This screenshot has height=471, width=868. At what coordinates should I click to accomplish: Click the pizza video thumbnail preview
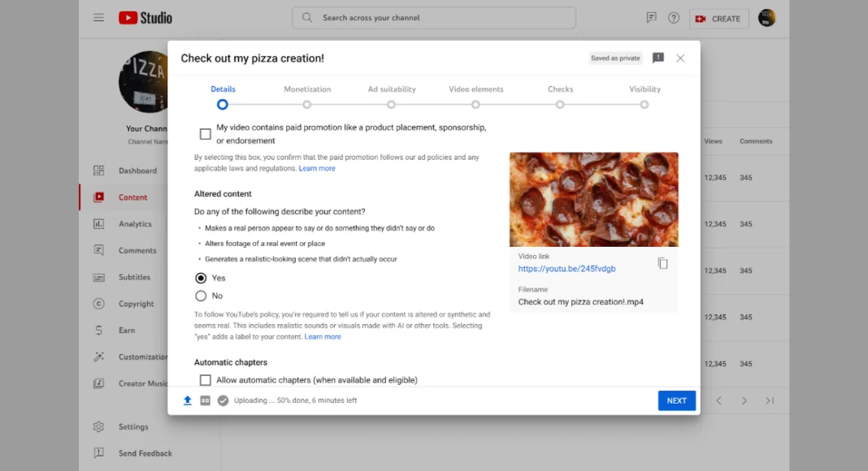[593, 199]
